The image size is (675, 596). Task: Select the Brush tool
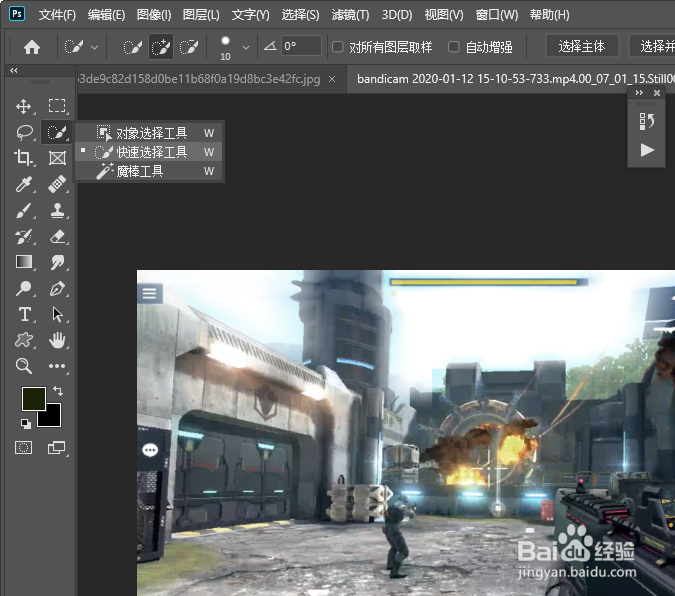click(x=23, y=211)
